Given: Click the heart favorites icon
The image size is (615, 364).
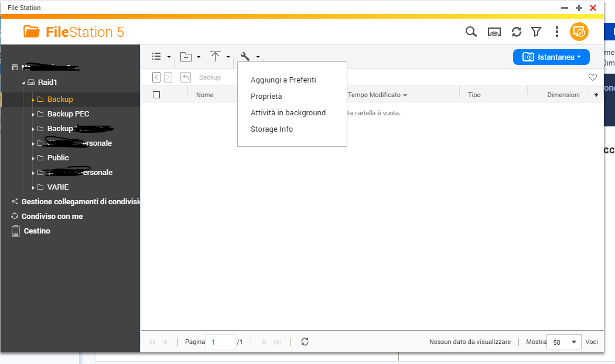Looking at the screenshot, I should point(593,77).
